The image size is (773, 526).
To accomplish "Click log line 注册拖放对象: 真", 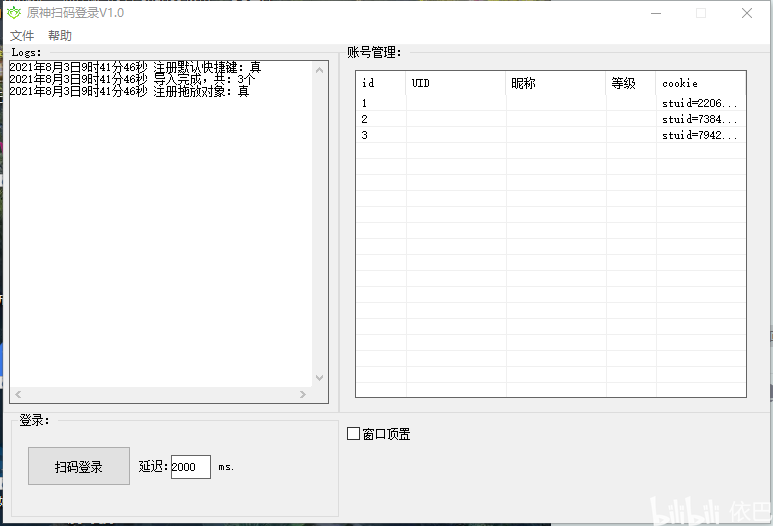I will 129,91.
